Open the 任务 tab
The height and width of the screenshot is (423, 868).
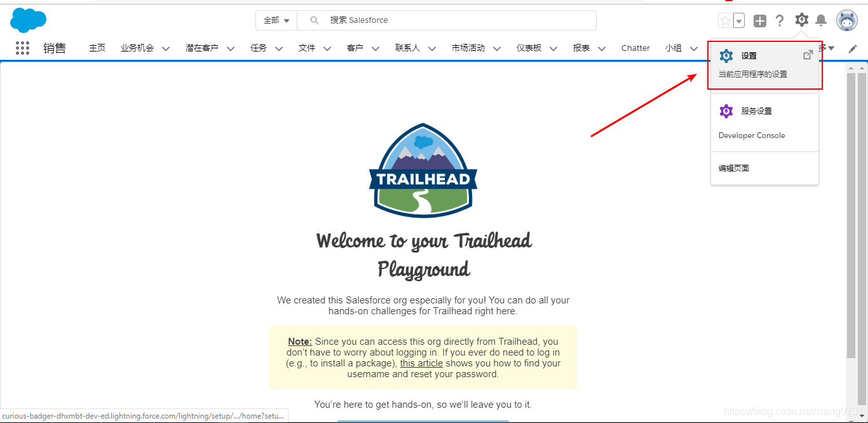pos(259,48)
